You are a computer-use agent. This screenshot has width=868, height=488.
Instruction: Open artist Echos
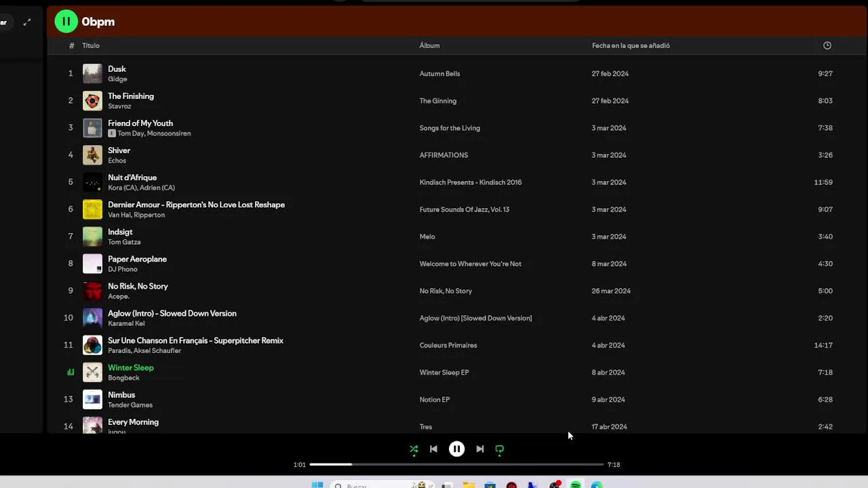point(117,161)
